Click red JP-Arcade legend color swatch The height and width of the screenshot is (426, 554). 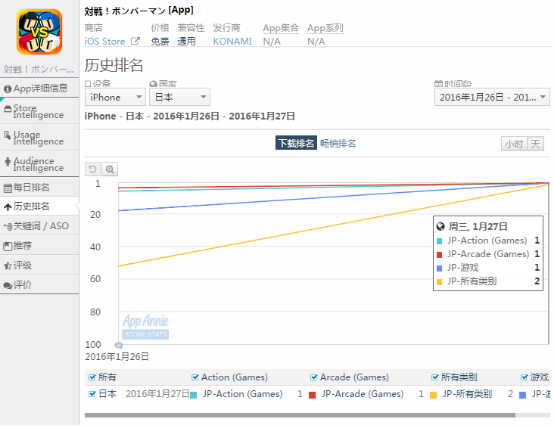(312, 395)
